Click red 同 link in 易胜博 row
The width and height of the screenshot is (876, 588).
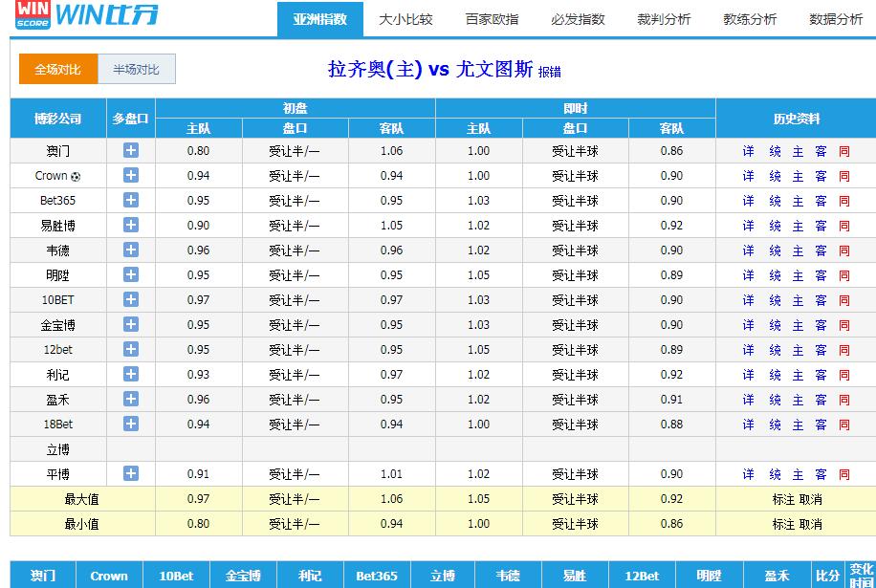point(844,226)
